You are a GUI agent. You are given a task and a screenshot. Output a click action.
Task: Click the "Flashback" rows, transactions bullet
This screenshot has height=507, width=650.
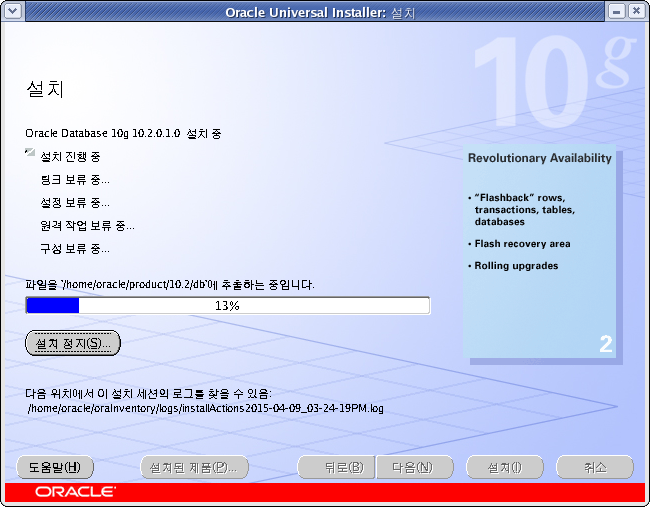521,209
